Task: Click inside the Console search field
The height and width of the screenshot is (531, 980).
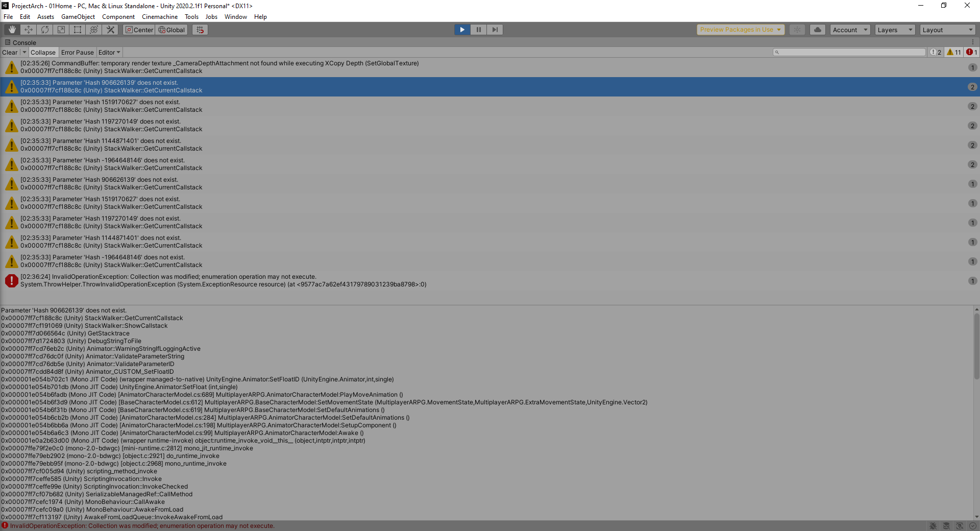Action: [849, 52]
